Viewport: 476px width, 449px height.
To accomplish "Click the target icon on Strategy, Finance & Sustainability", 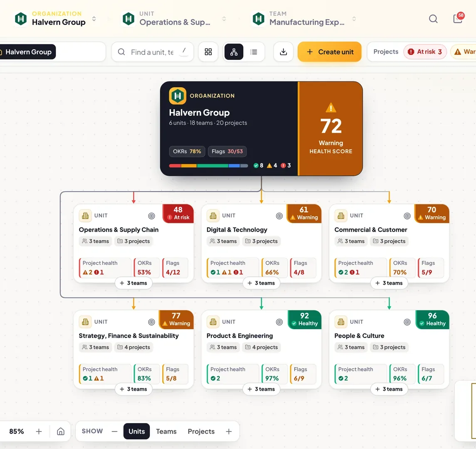I will point(151,322).
